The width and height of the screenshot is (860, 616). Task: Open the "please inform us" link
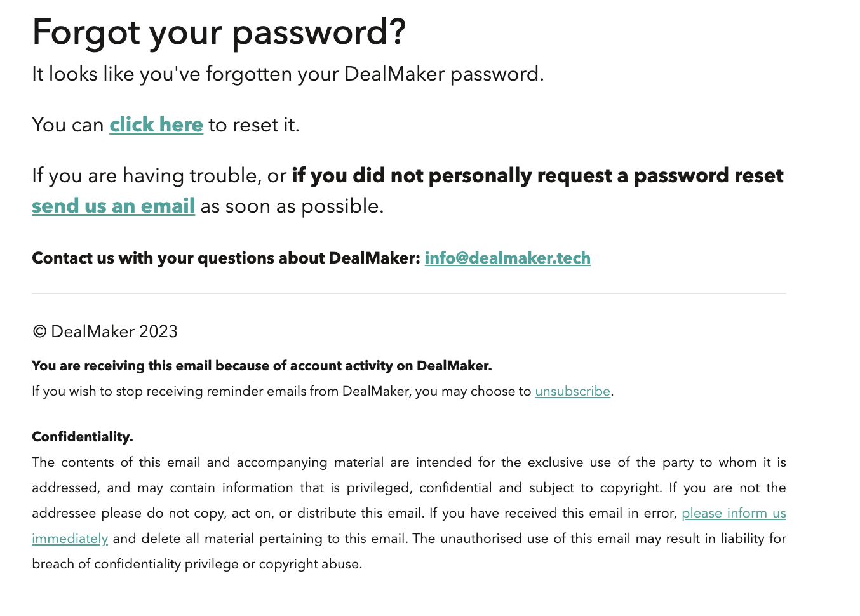point(734,513)
